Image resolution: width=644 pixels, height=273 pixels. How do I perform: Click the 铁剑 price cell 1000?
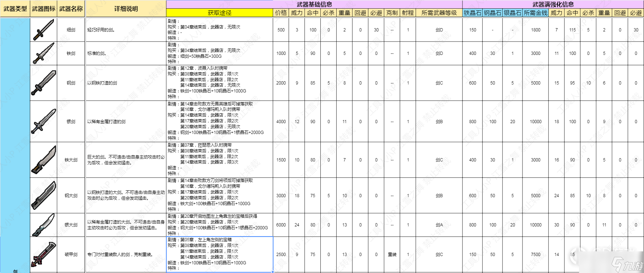click(281, 53)
